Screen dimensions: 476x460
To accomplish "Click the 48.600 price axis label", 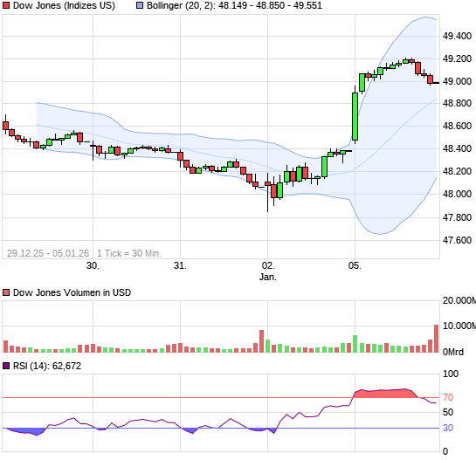I will pyautogui.click(x=457, y=126).
